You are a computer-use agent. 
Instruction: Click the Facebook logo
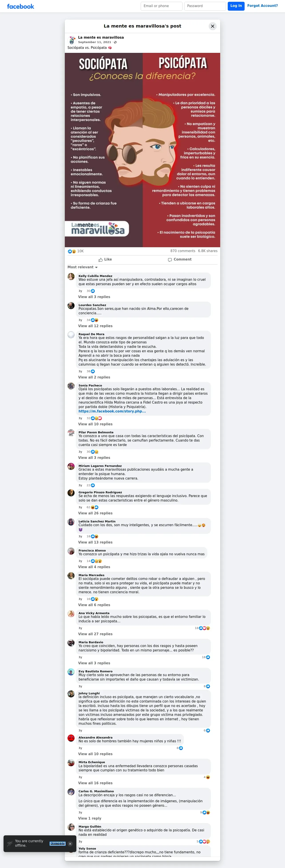click(21, 6)
